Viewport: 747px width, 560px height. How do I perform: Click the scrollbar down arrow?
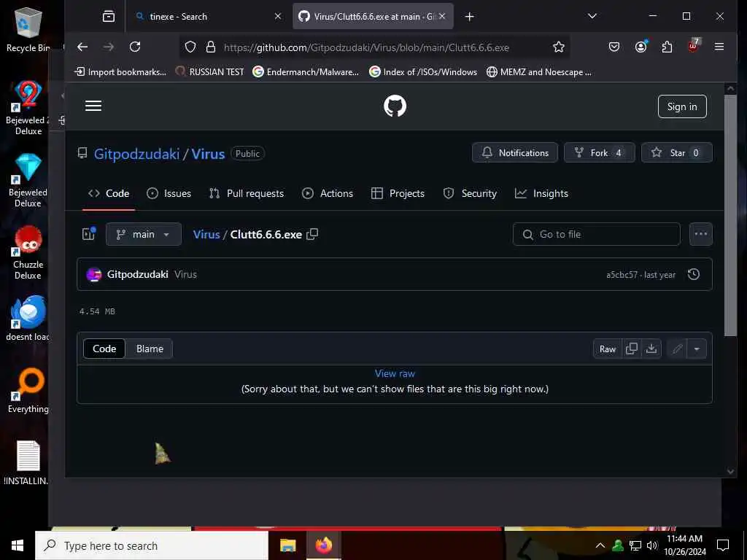click(x=730, y=471)
